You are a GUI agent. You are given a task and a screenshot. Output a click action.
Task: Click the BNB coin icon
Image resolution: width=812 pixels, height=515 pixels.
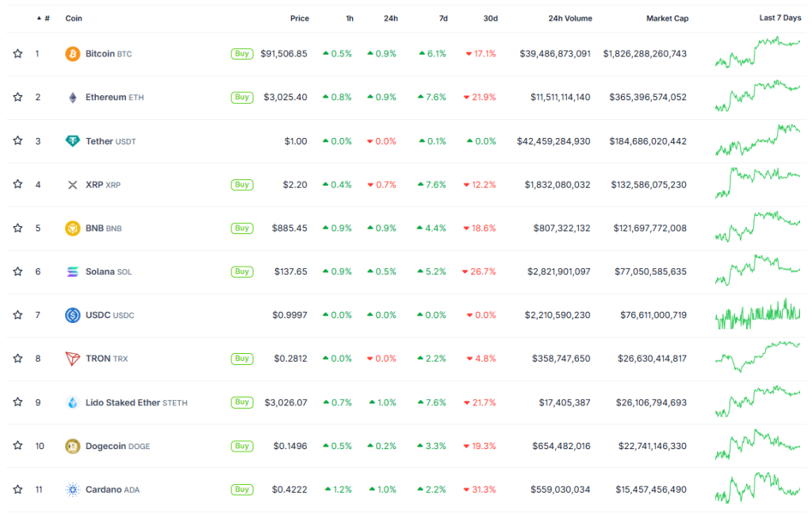pyautogui.click(x=72, y=229)
